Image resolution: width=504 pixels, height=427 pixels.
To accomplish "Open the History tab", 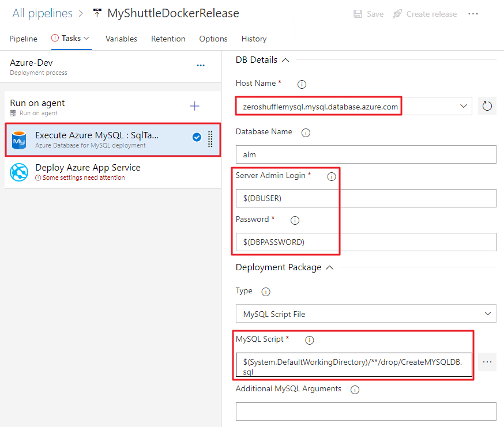I will (x=254, y=39).
